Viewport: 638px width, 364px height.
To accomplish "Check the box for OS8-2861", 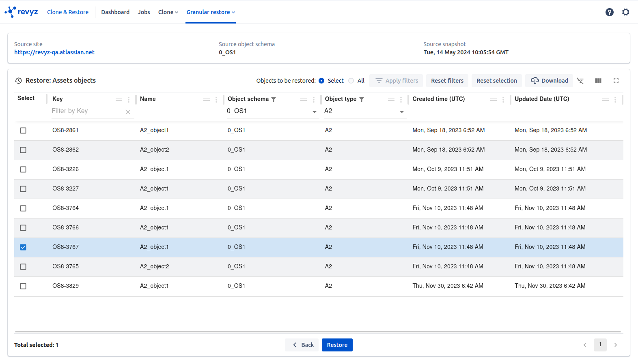I will (23, 131).
